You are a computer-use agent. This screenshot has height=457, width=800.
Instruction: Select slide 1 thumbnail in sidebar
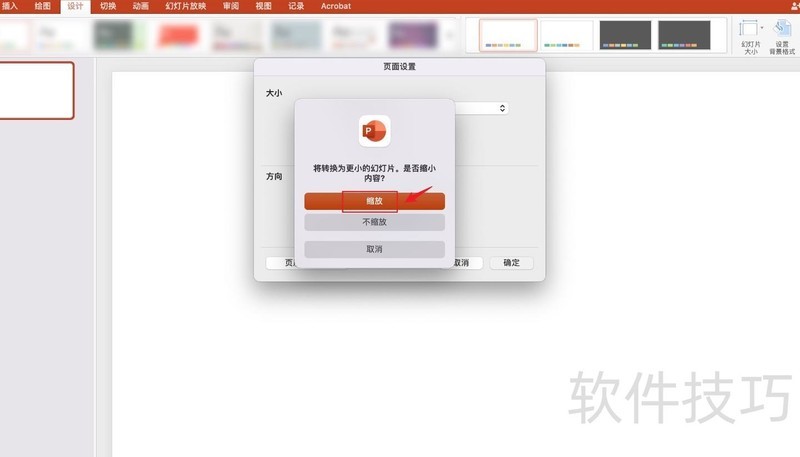(x=36, y=91)
